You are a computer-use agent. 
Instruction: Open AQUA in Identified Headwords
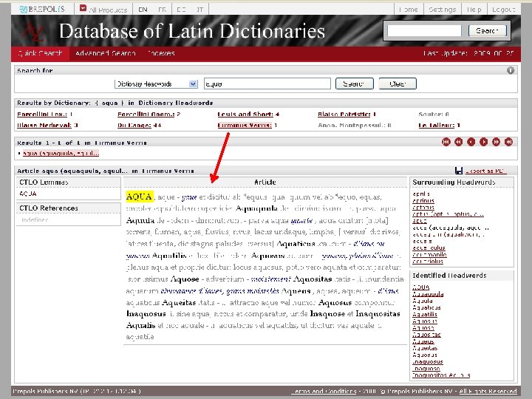[x=421, y=287]
